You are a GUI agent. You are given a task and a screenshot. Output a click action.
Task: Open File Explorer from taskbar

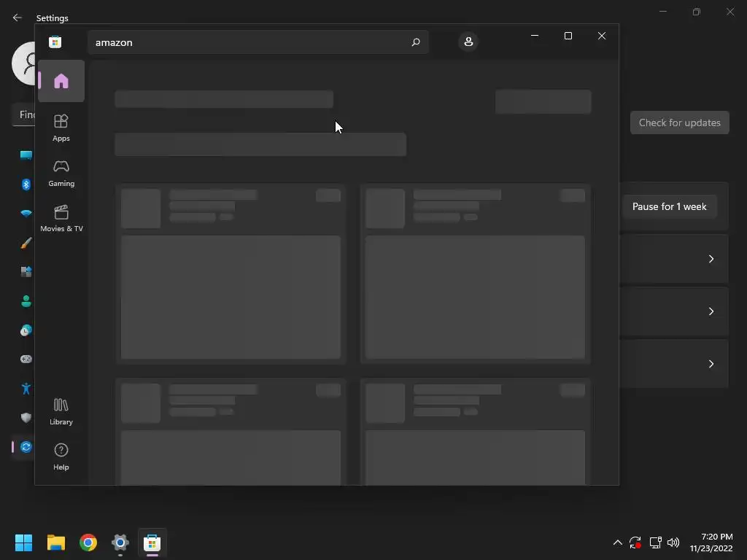(55, 542)
